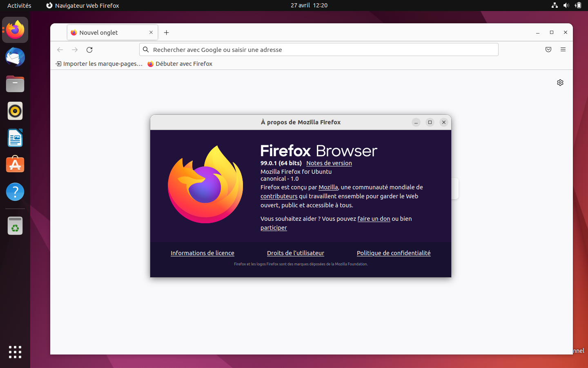
Task: Open the Help dock icon
Action: [15, 192]
